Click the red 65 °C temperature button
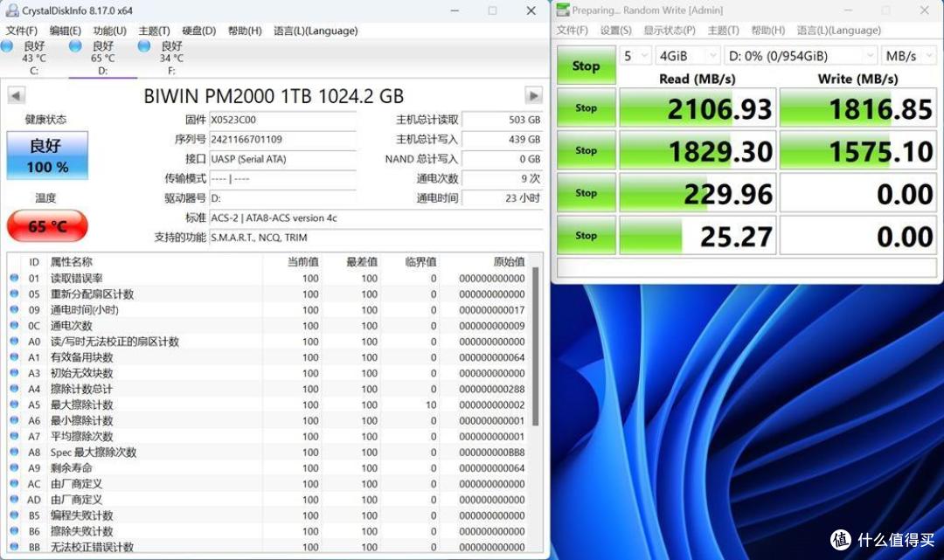The height and width of the screenshot is (560, 944). pos(47,226)
